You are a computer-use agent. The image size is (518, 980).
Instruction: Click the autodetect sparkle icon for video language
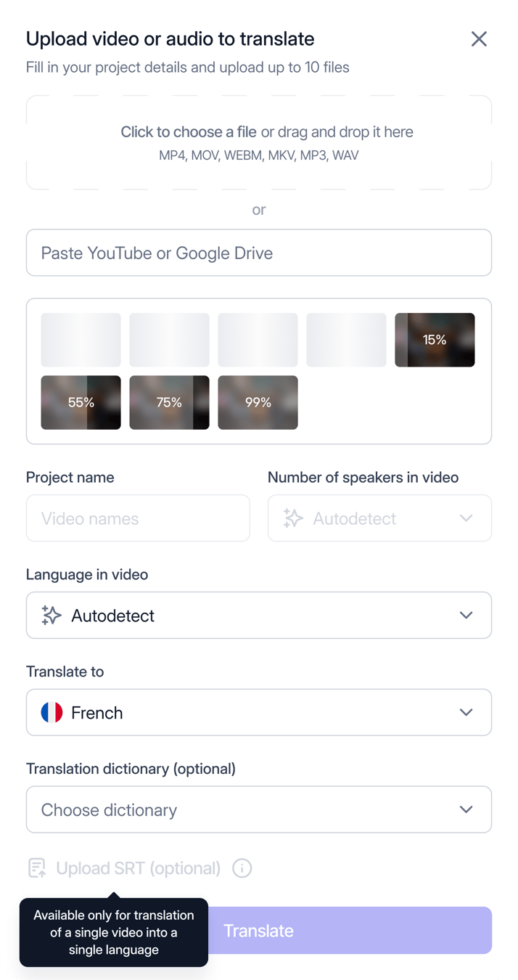pyautogui.click(x=51, y=615)
